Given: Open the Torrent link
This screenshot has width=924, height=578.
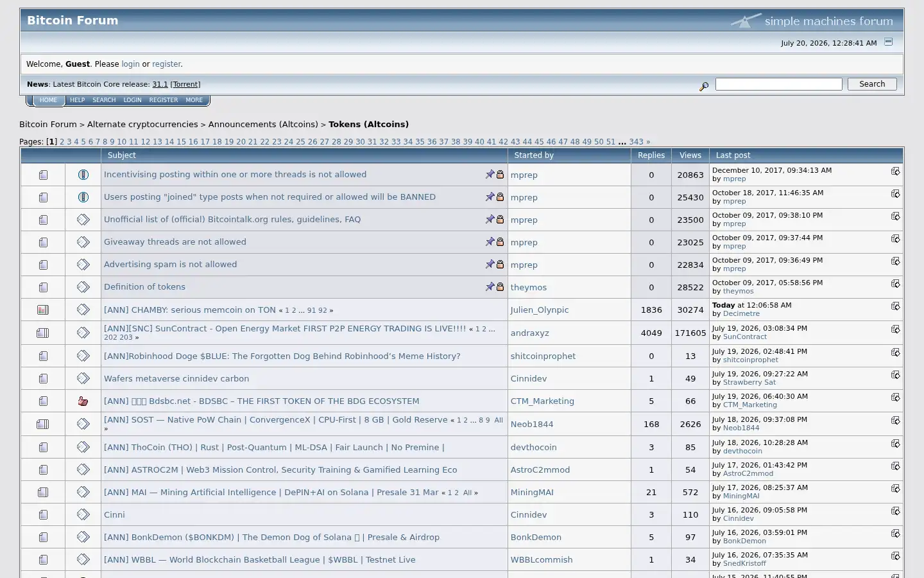Looking at the screenshot, I should pos(185,84).
